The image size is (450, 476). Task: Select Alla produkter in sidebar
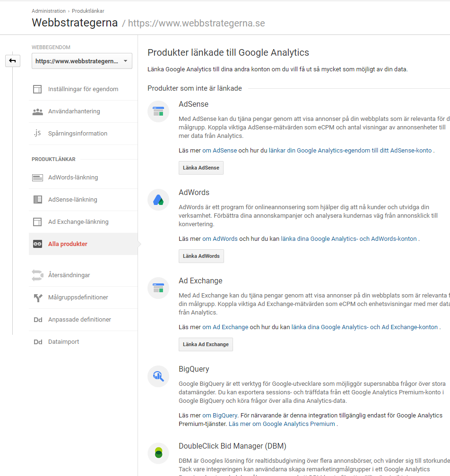pos(68,244)
